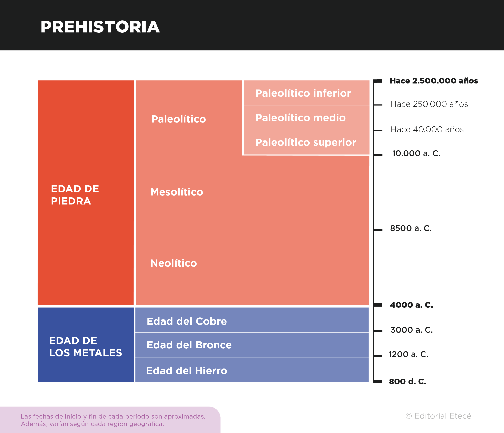Select the EDAD DE PIEDRA block
This screenshot has width=504, height=433.
click(x=86, y=192)
